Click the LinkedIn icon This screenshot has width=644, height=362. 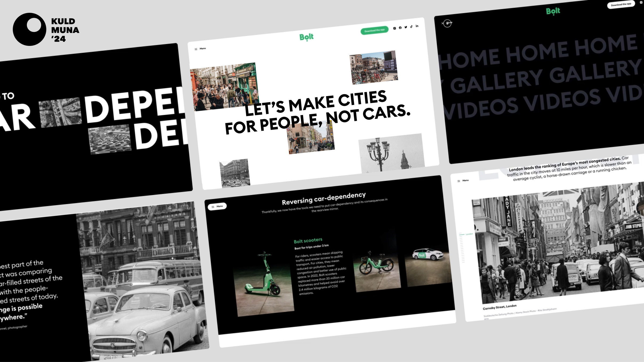click(417, 26)
